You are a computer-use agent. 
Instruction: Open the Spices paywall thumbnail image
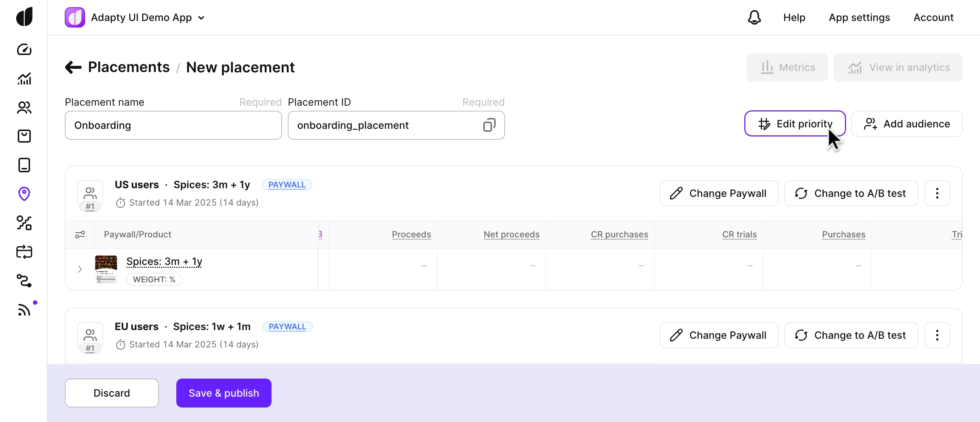click(x=106, y=269)
